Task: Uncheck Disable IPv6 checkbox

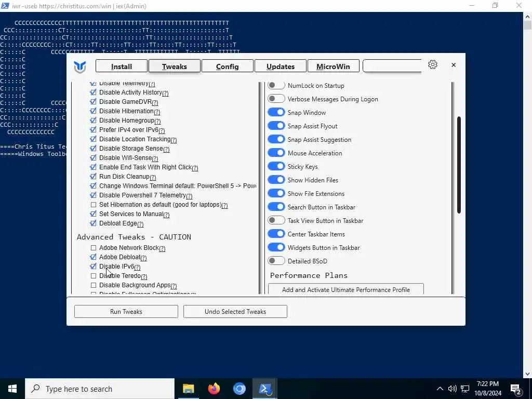Action: [94, 267]
